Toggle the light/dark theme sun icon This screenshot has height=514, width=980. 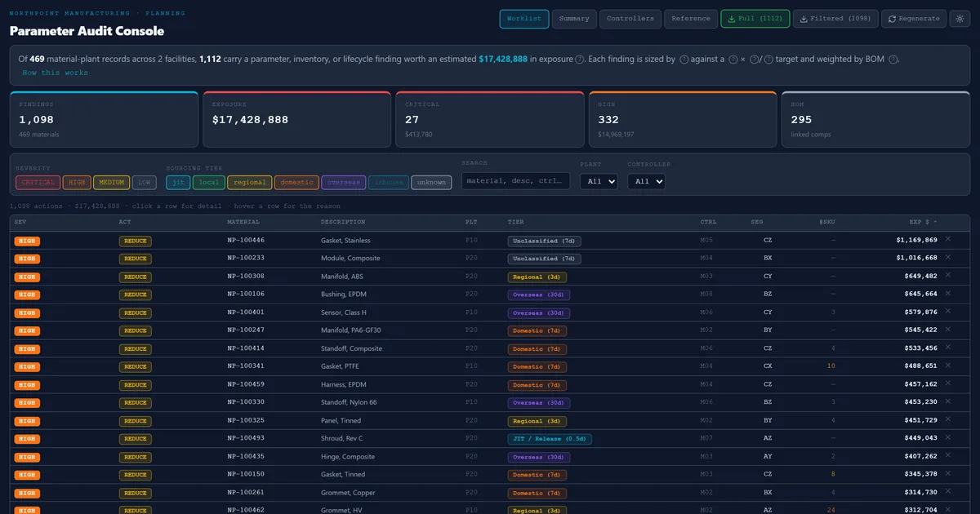(x=960, y=19)
